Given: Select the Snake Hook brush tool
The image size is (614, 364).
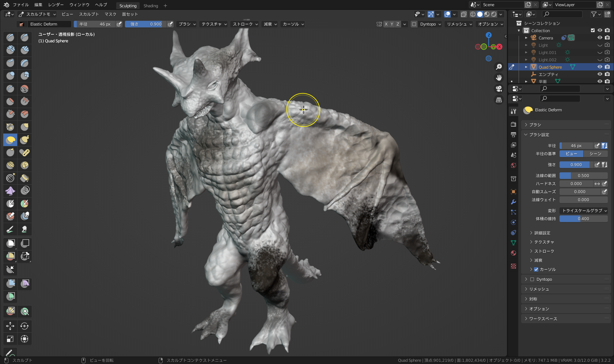Looking at the screenshot, I should (24, 139).
